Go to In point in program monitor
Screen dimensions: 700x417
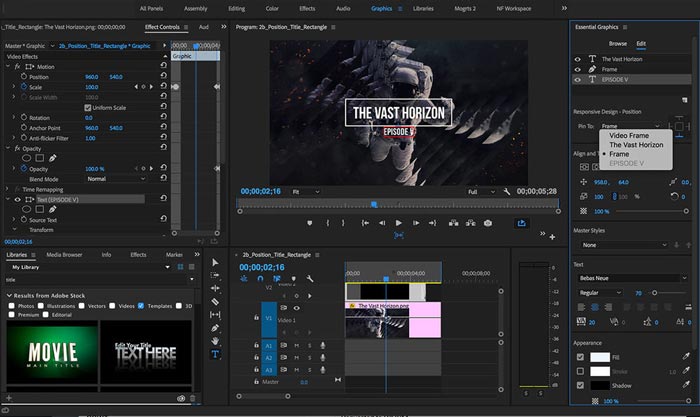pyautogui.click(x=365, y=223)
